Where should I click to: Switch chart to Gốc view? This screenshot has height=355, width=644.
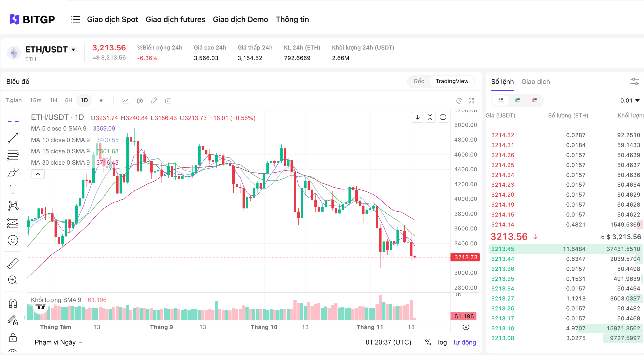pos(419,81)
